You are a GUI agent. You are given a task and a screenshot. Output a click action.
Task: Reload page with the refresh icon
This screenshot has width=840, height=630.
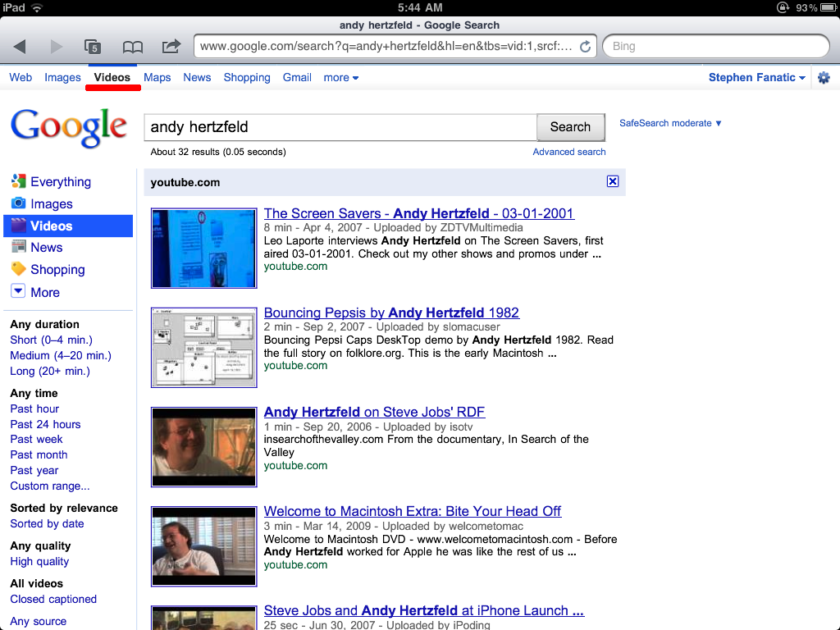tap(585, 47)
